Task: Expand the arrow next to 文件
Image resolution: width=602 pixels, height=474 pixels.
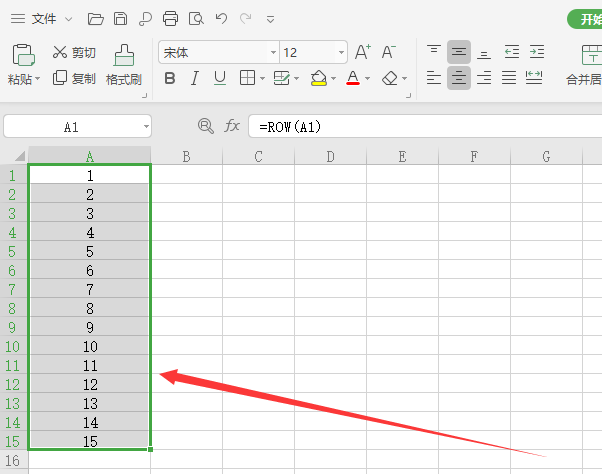Action: point(69,19)
